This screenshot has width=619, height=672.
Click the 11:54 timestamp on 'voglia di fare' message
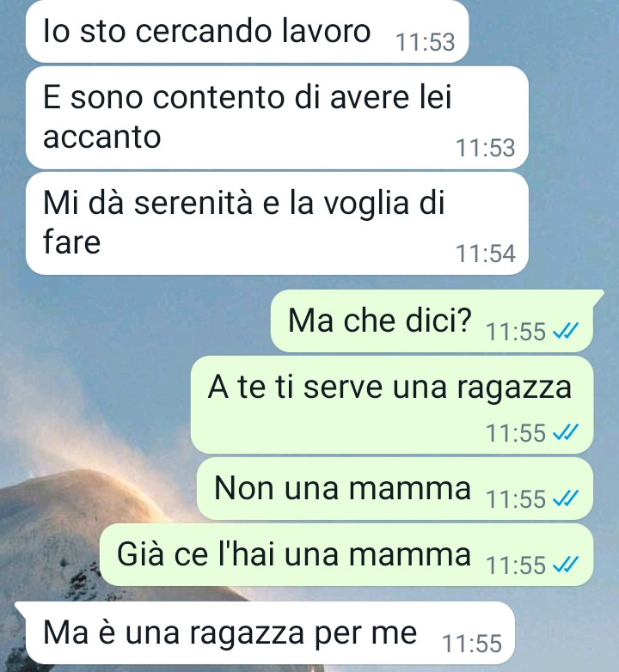click(x=485, y=254)
